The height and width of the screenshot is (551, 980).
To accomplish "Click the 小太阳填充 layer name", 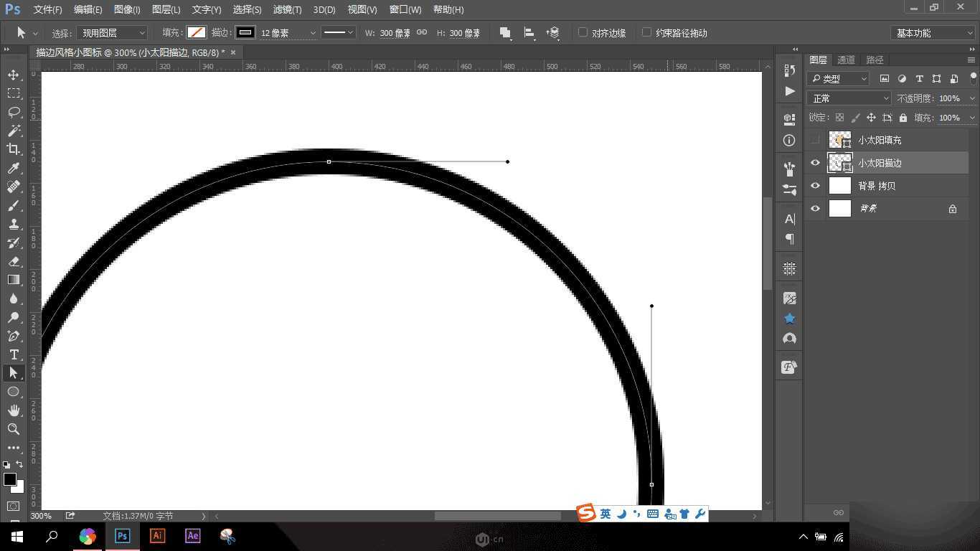I will pos(880,141).
